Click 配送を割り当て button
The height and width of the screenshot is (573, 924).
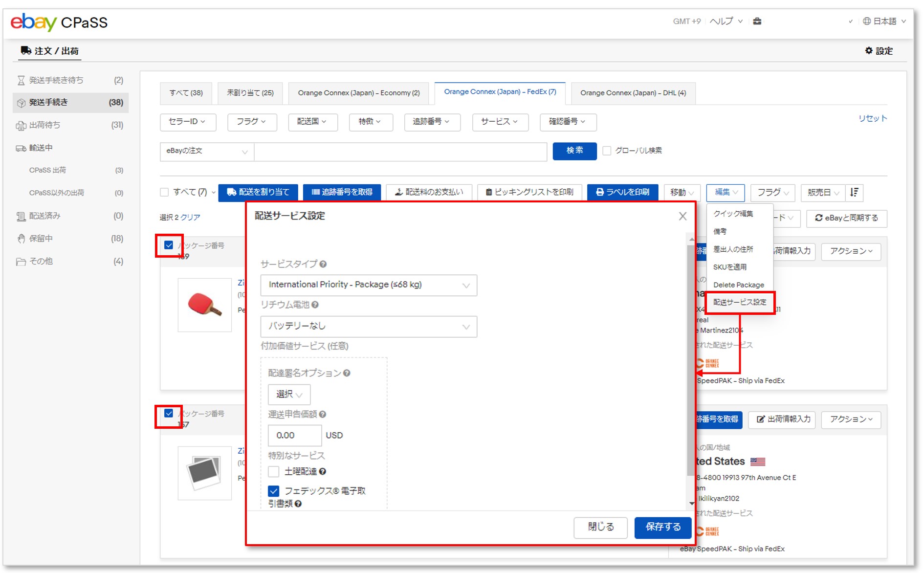259,192
